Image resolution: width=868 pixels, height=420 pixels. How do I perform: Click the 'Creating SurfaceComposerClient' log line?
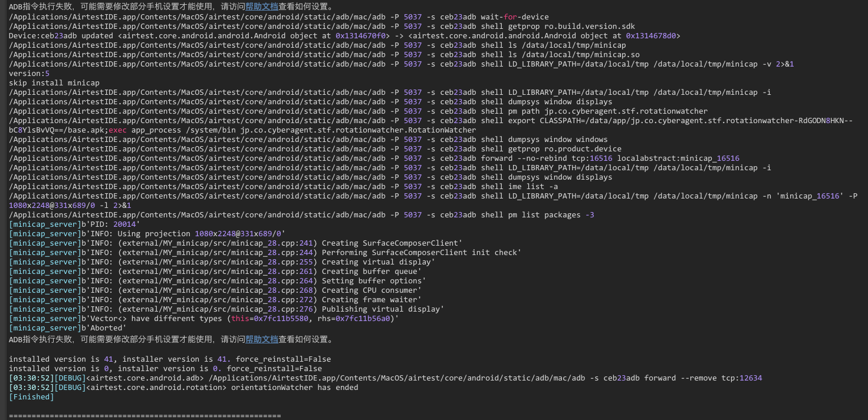pos(235,243)
